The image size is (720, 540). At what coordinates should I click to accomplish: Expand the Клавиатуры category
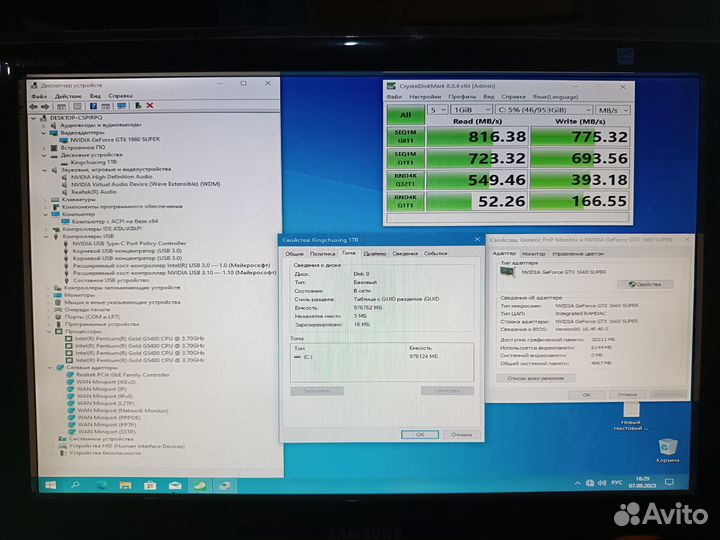[x=45, y=199]
